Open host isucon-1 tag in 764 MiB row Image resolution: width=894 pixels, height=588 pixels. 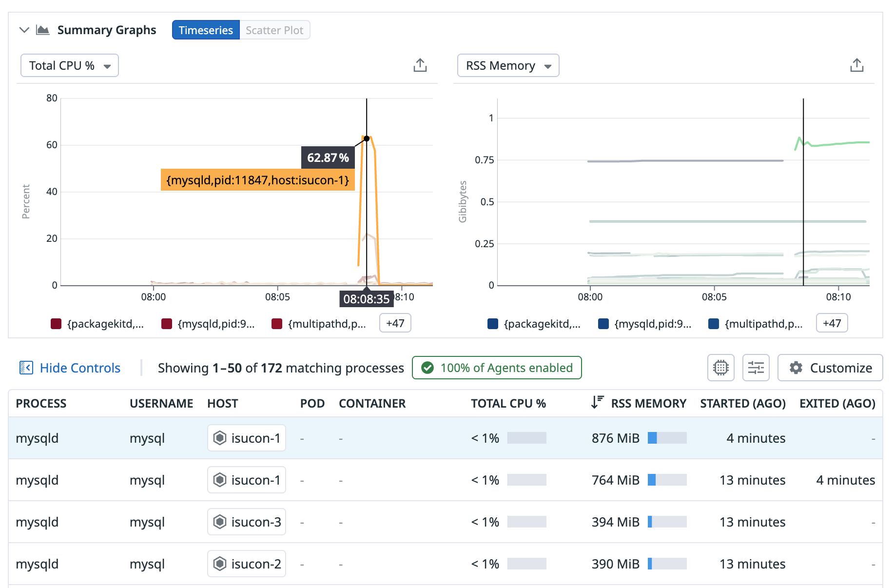click(247, 480)
